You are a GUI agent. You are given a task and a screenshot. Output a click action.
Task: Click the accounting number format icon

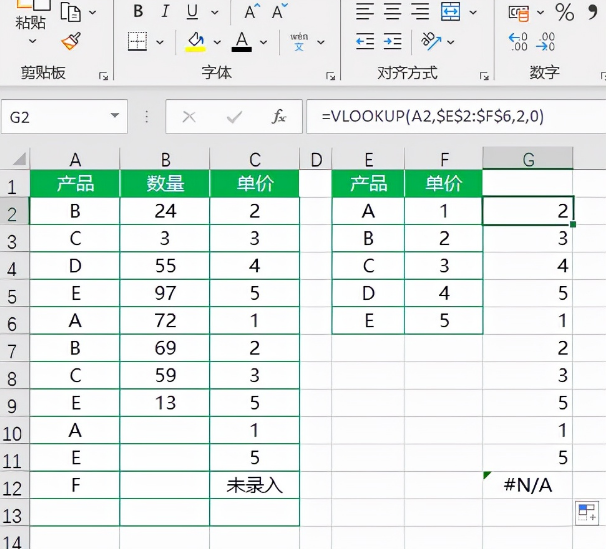click(x=519, y=13)
